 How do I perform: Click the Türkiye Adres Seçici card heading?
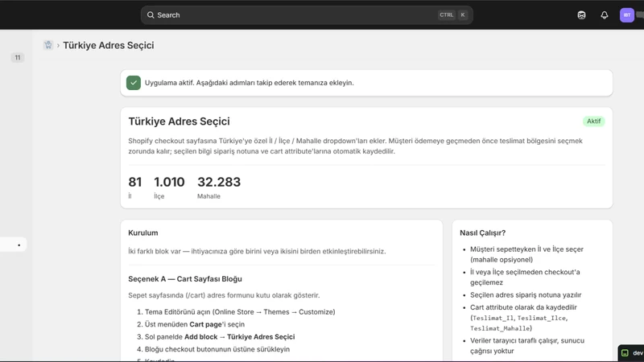179,121
